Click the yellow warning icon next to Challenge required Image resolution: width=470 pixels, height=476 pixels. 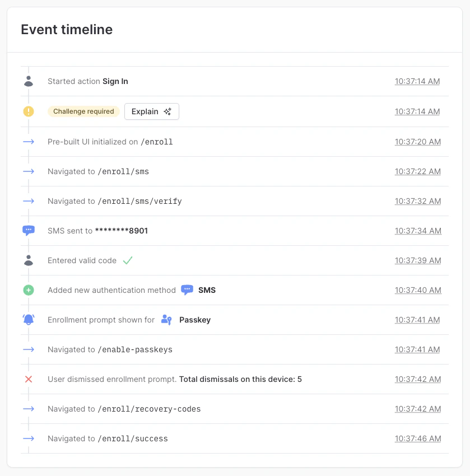(x=29, y=111)
